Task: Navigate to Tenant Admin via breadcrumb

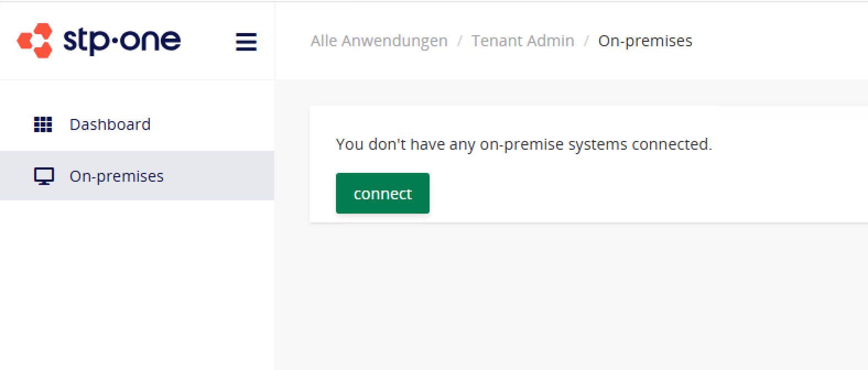Action: (x=523, y=40)
